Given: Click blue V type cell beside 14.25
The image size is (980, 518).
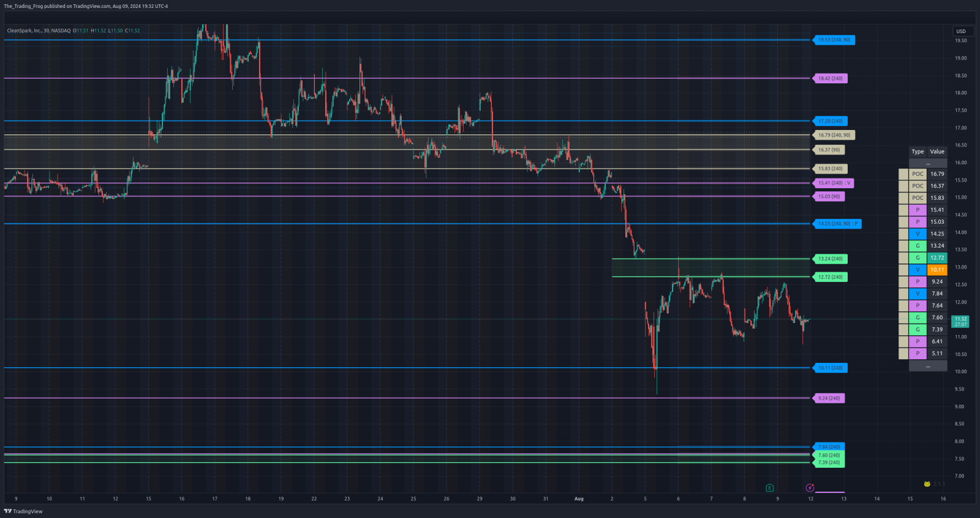Looking at the screenshot, I should (x=918, y=234).
